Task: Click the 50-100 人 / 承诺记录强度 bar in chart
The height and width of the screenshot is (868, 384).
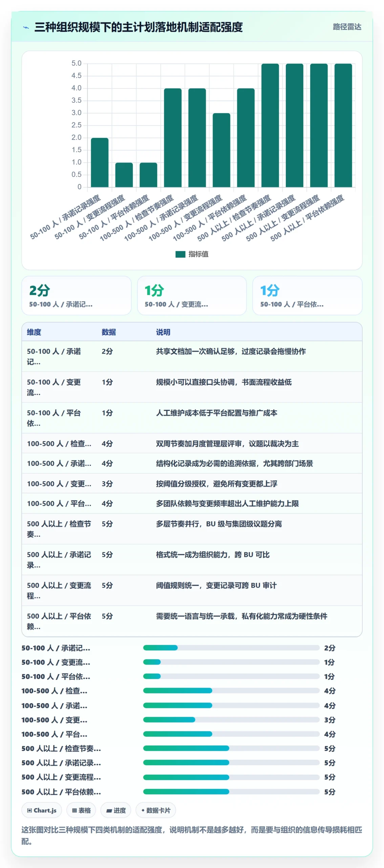Action: point(100,162)
